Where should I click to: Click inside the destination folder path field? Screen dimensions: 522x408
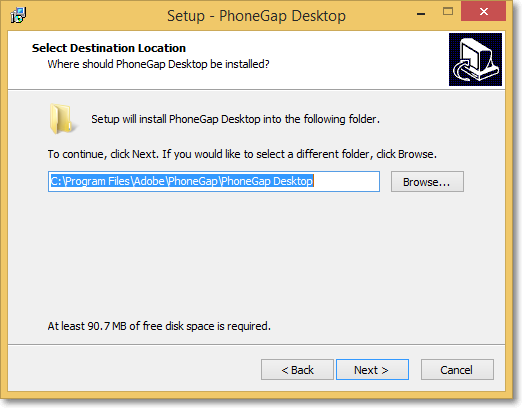coord(214,182)
